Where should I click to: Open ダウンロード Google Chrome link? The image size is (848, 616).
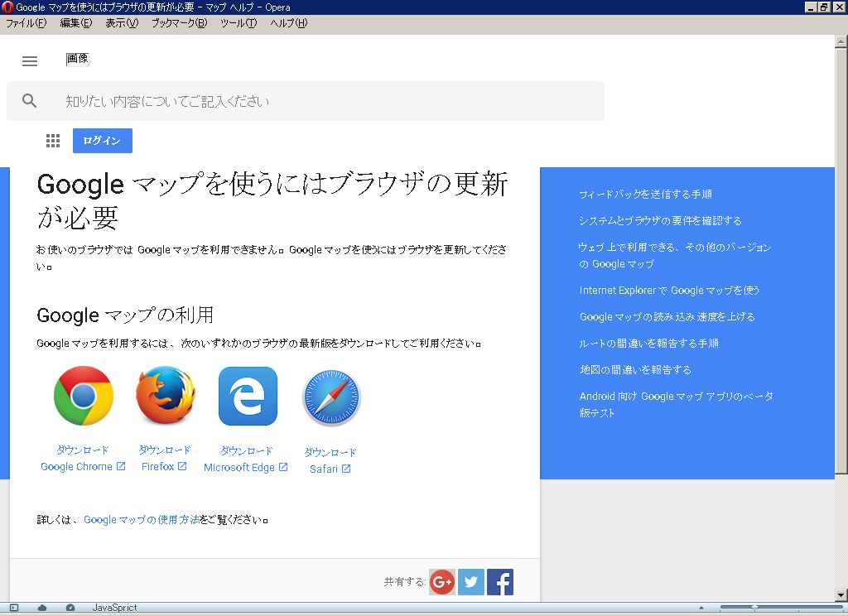click(x=83, y=458)
